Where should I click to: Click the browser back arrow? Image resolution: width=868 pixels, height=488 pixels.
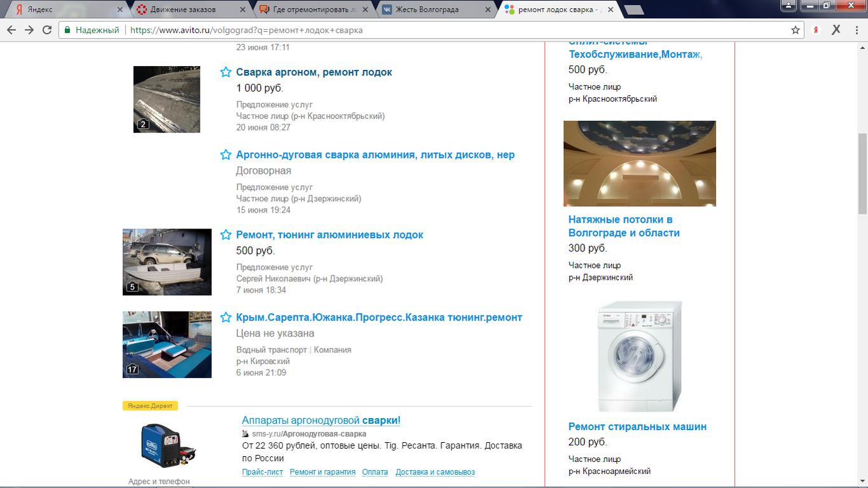pyautogui.click(x=11, y=30)
